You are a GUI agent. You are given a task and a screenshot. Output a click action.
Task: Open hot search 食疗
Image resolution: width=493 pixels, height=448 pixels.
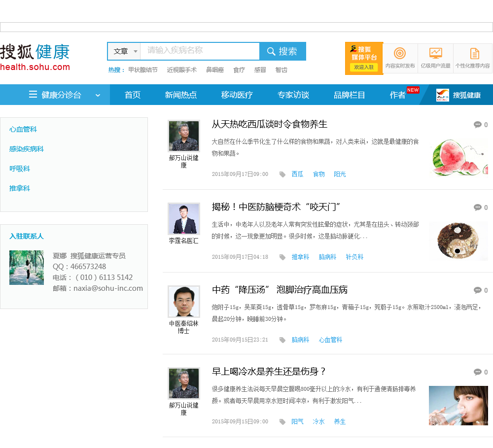coord(239,70)
